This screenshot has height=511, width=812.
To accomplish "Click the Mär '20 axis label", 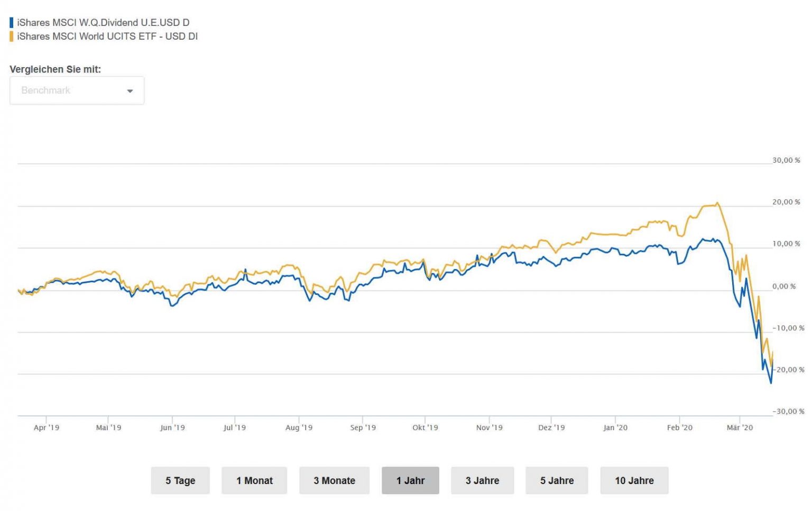I will (x=740, y=428).
